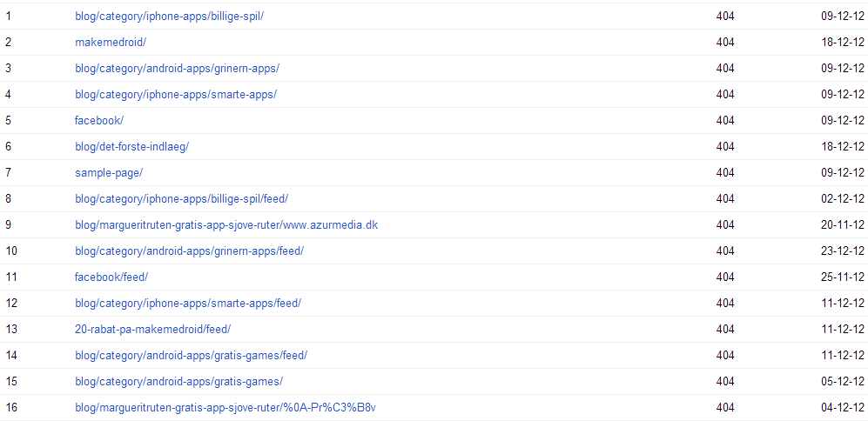The image size is (868, 421).
Task: Open the iphone-apps/smarte-apps/feed/ link
Action: [x=188, y=303]
